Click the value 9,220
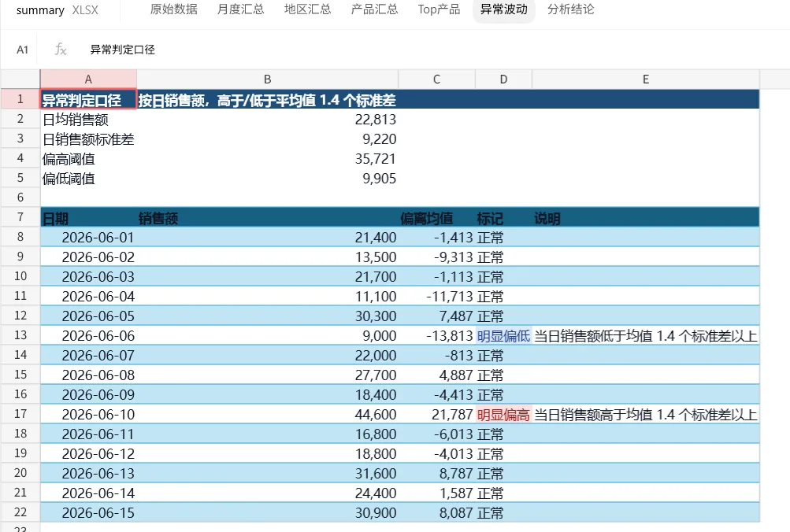 380,139
